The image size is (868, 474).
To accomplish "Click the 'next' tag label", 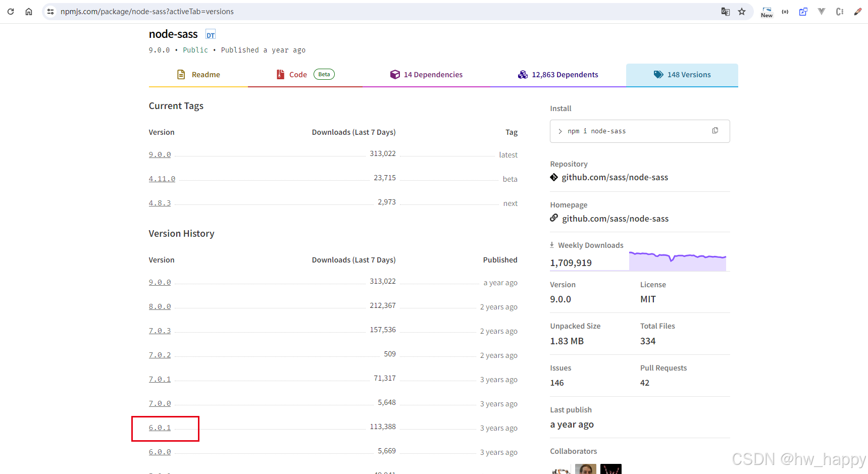I will click(x=510, y=203).
